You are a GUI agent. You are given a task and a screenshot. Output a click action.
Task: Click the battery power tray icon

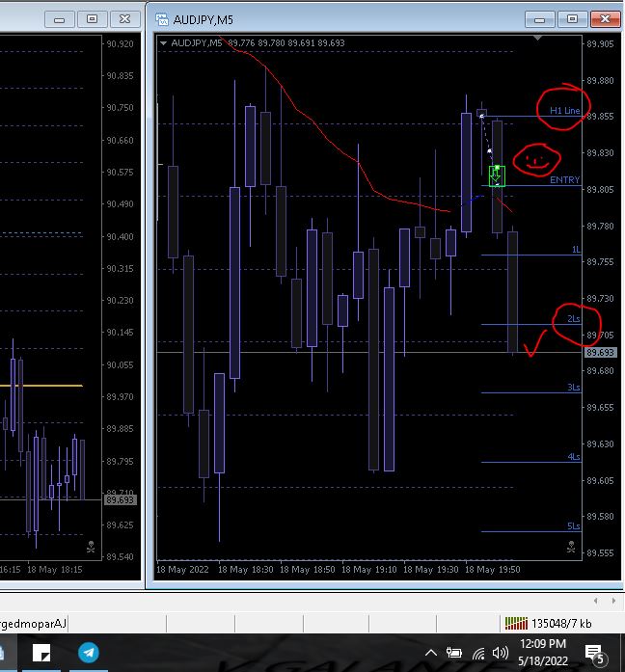pos(454,653)
